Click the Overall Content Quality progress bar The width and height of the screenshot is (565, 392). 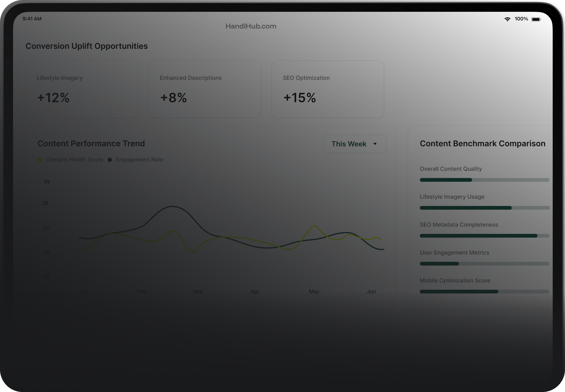(x=484, y=180)
